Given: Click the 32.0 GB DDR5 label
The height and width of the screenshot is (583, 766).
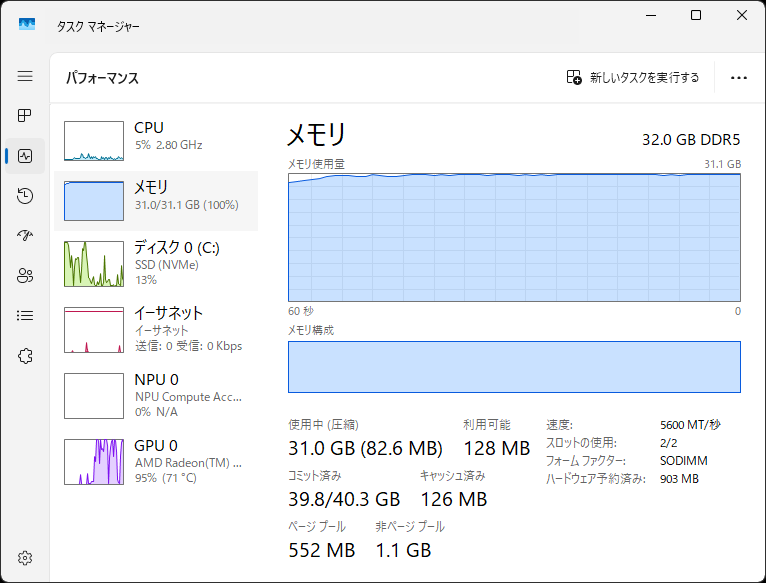Looking at the screenshot, I should (691, 140).
